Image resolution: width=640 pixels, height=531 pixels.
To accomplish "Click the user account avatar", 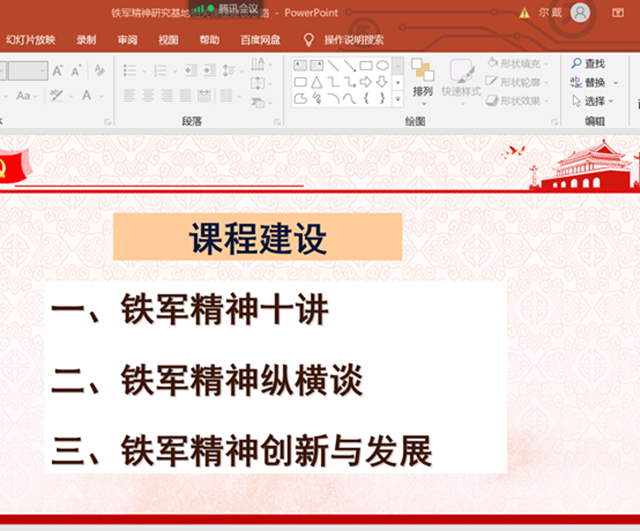I will 580,12.
